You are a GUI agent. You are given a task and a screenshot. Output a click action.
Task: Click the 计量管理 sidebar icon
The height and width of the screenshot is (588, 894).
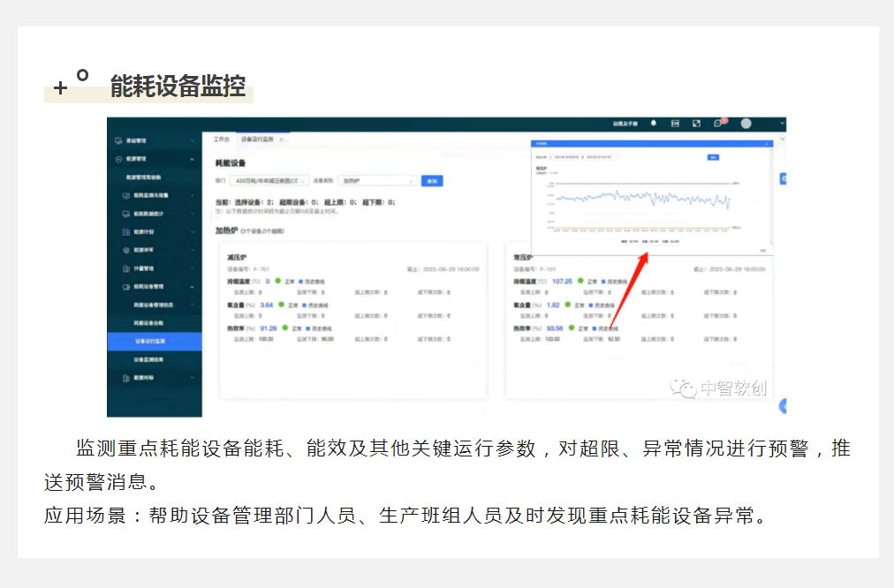[x=125, y=268]
